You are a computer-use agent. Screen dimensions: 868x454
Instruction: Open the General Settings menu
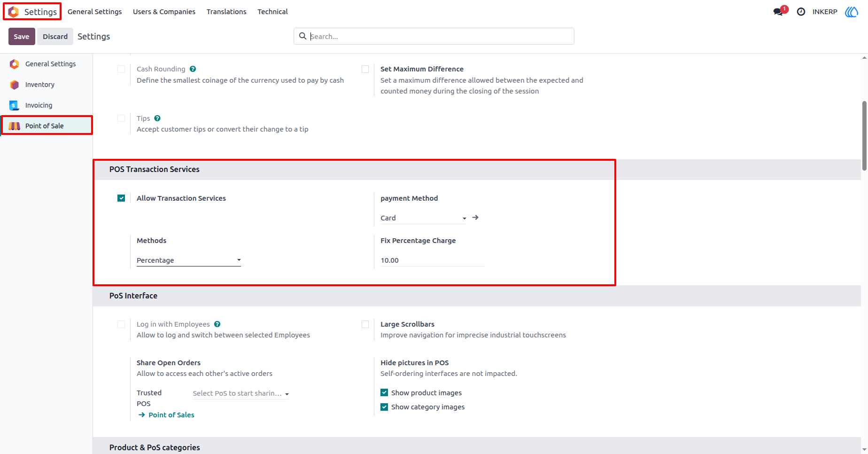coord(95,12)
